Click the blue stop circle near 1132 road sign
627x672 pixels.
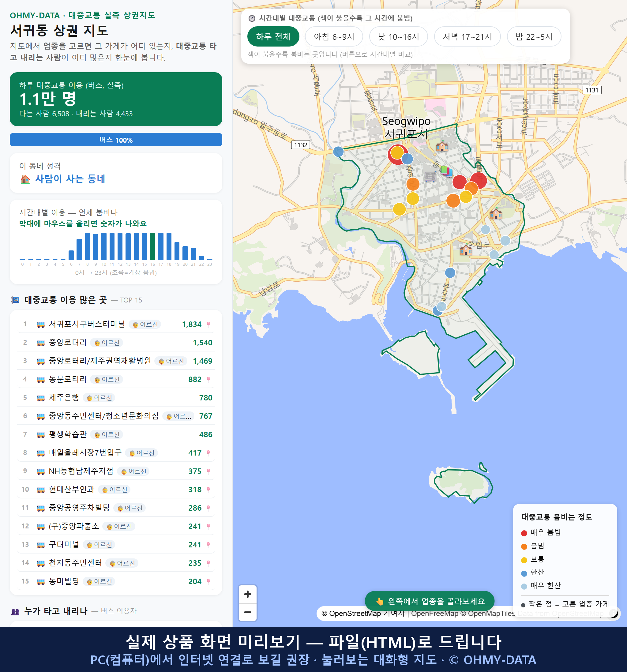338,152
